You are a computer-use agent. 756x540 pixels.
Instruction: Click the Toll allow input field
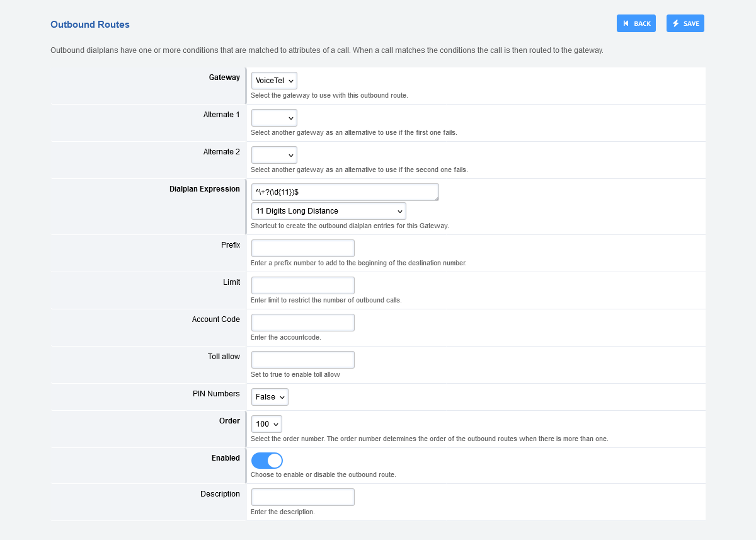(x=302, y=360)
